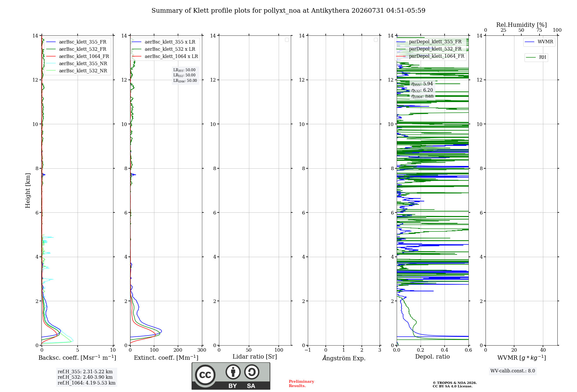
Task: Click the Extinct. coeff. axis label
Action: tap(166, 358)
